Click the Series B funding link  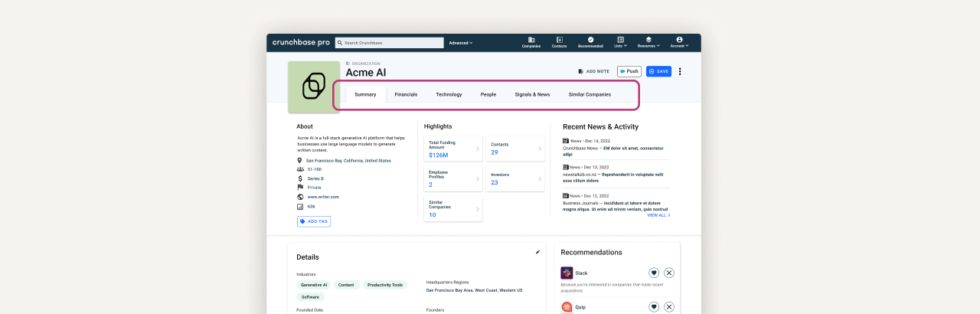(315, 178)
